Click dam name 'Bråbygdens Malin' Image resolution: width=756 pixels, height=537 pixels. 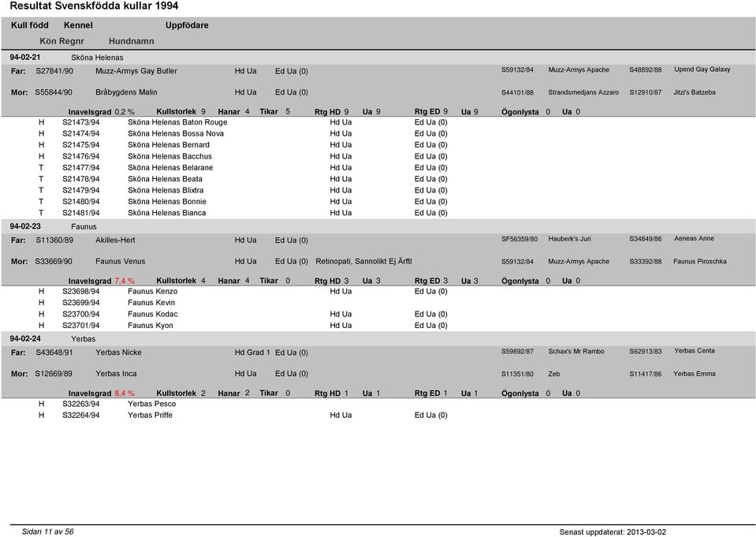126,92
